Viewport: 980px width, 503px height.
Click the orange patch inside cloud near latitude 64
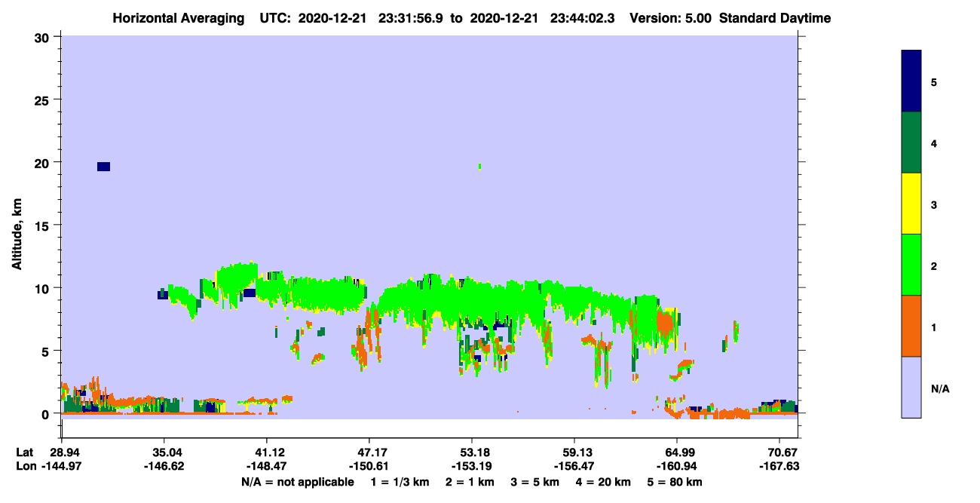(664, 323)
